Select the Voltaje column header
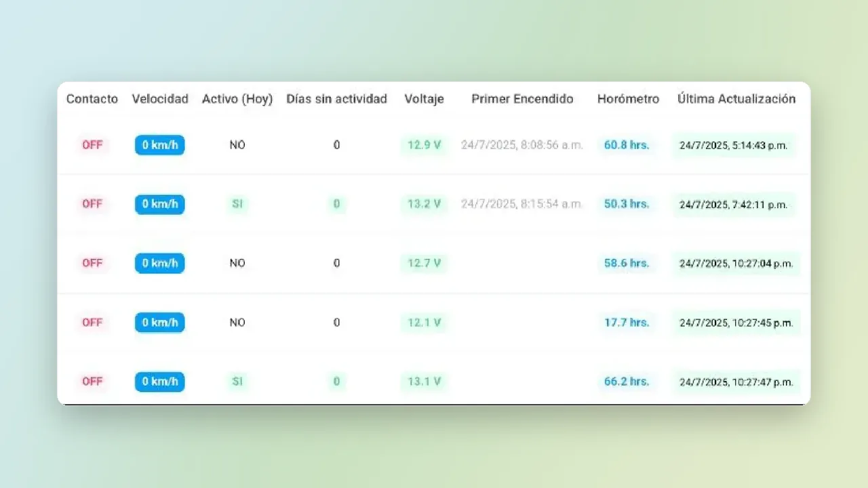 pyautogui.click(x=424, y=99)
